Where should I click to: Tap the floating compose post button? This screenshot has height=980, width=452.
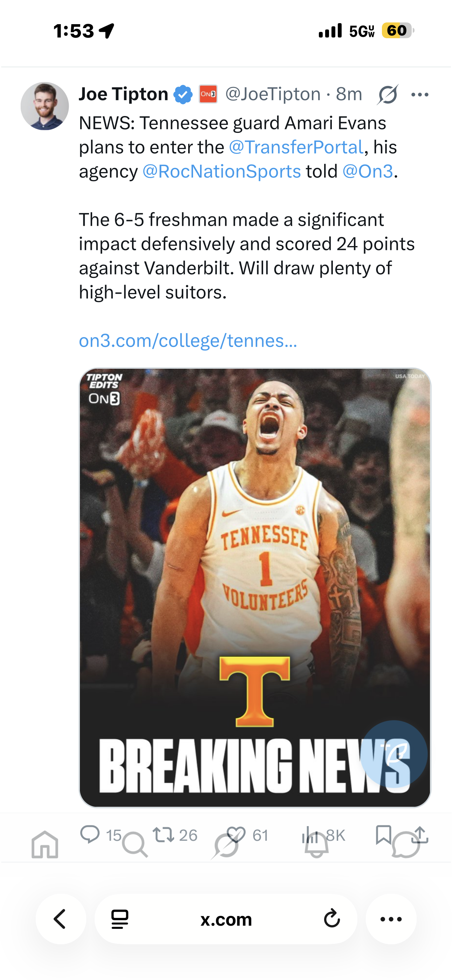tap(394, 754)
